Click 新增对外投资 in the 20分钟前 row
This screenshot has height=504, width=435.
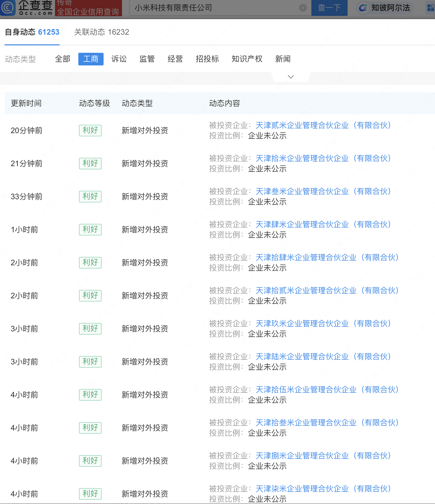tap(145, 131)
